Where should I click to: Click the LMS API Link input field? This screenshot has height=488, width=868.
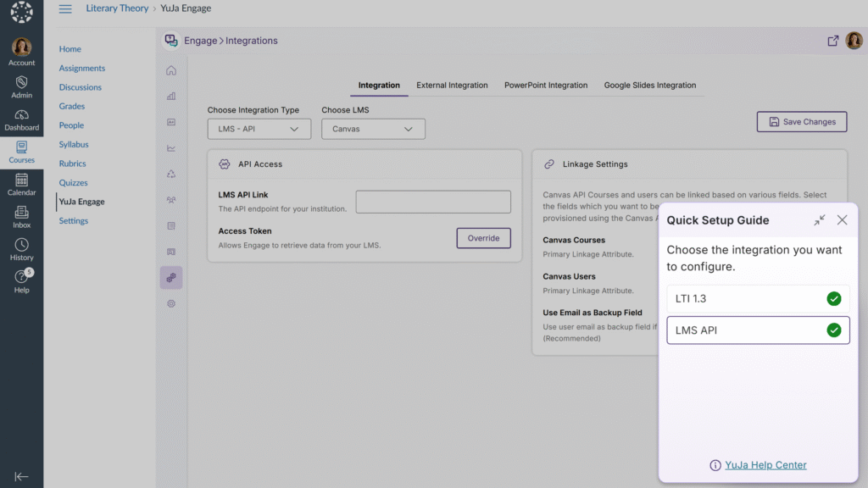[x=433, y=202]
